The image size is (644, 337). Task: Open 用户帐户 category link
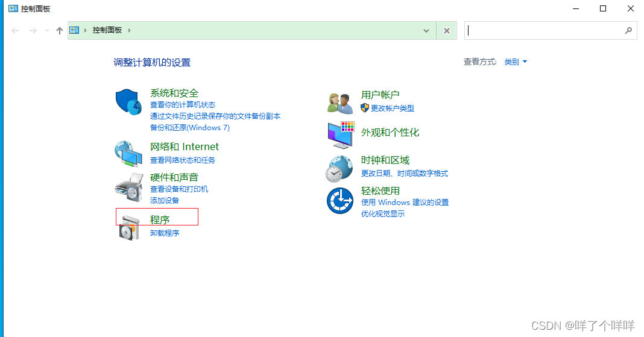click(380, 95)
